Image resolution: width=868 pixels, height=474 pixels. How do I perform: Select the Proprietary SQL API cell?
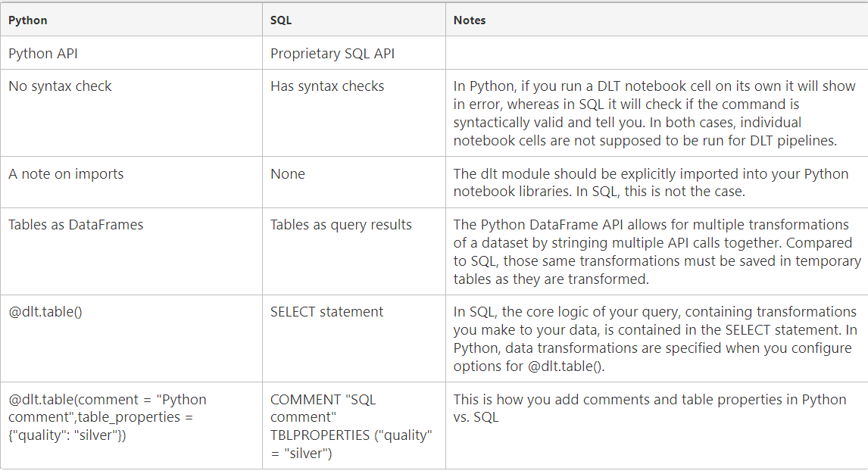pyautogui.click(x=354, y=53)
